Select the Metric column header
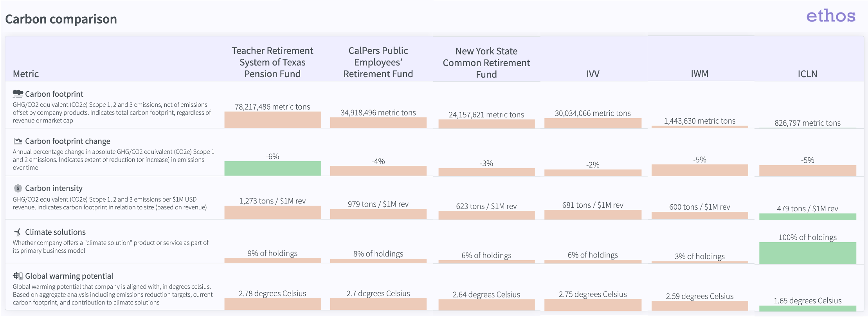Screen dimensions: 868x317 pyautogui.click(x=26, y=74)
